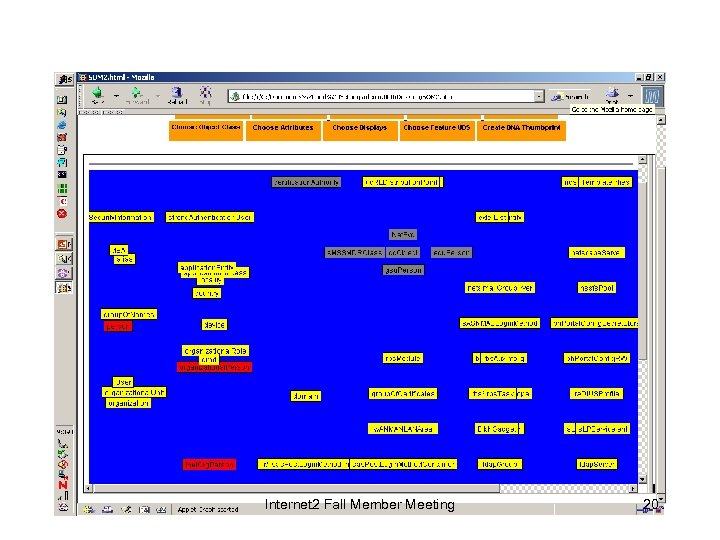This screenshot has height=540, width=720.
Task: Select the yellow strongAuthenticationUser node
Action: coord(209,217)
